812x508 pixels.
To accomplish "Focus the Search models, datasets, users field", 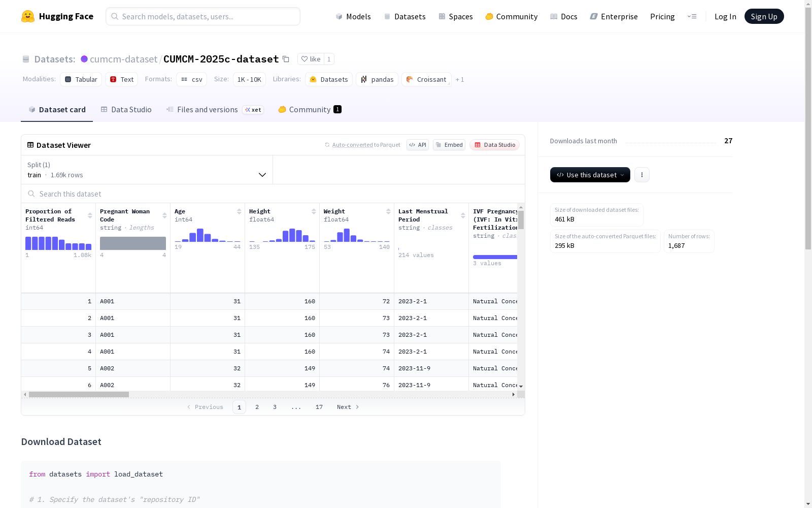I will (x=203, y=16).
